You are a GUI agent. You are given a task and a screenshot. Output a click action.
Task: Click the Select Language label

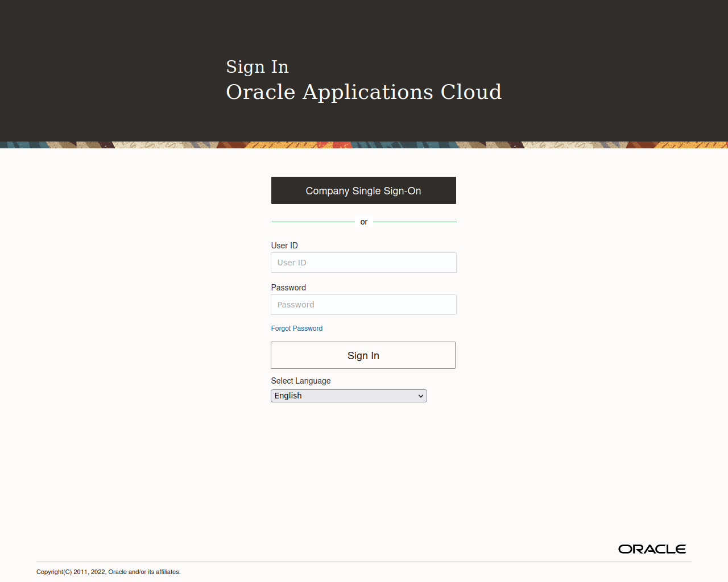300,381
